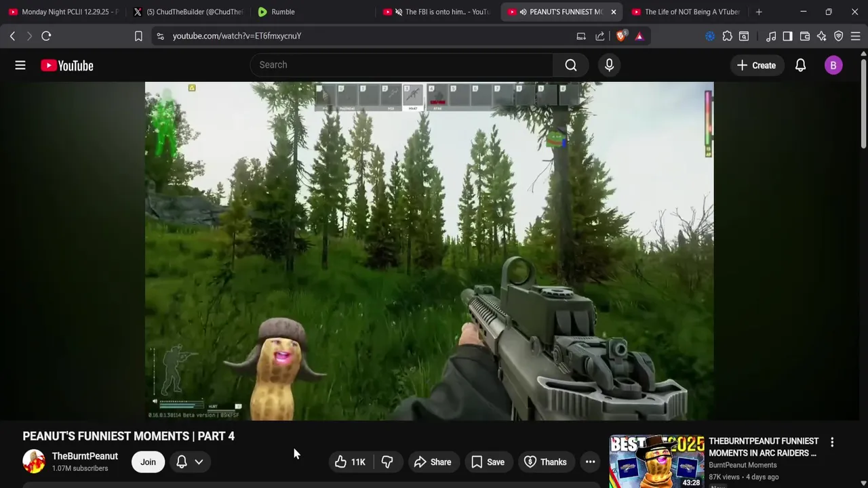Open the media control music icon
Viewport: 868px width, 488px height.
[771, 36]
